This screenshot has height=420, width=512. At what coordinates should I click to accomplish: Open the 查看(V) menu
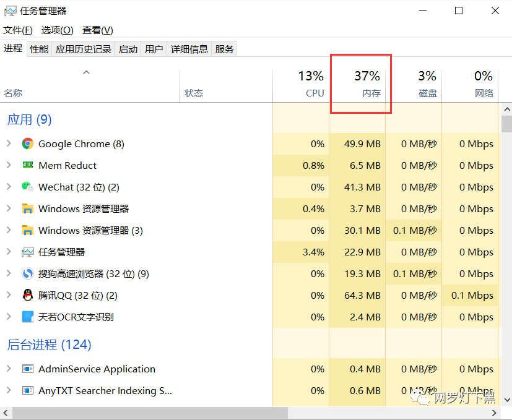pos(98,30)
